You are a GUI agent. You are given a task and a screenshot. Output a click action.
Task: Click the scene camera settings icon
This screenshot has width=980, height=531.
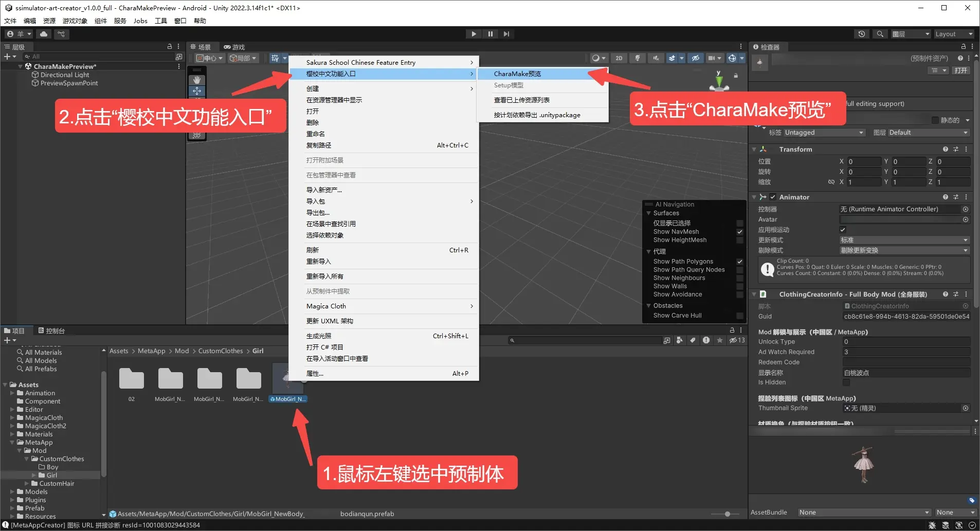pos(712,58)
